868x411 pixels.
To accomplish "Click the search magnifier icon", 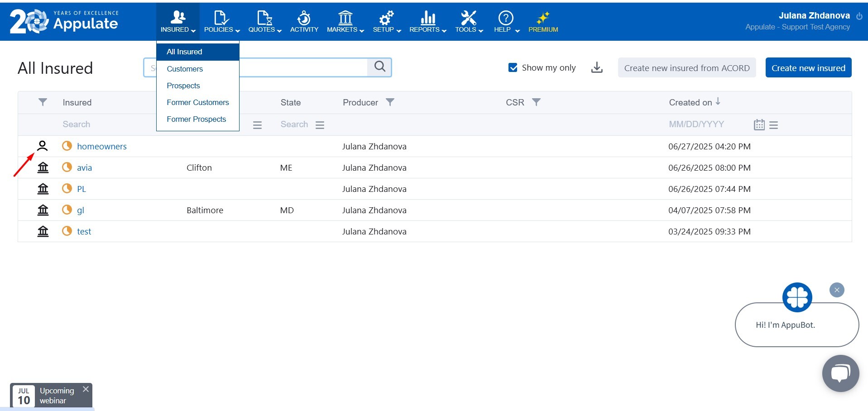I will [379, 67].
